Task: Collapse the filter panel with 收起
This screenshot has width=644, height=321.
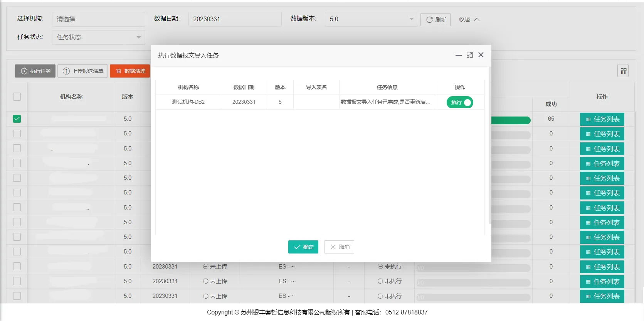Action: 469,19
